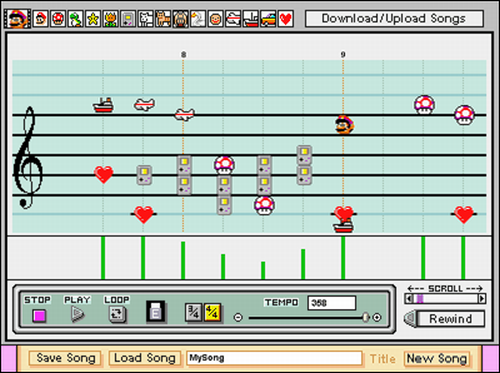Screen dimensions: 500x373
Task: Open Download/Upload Songs
Action: (394, 18)
